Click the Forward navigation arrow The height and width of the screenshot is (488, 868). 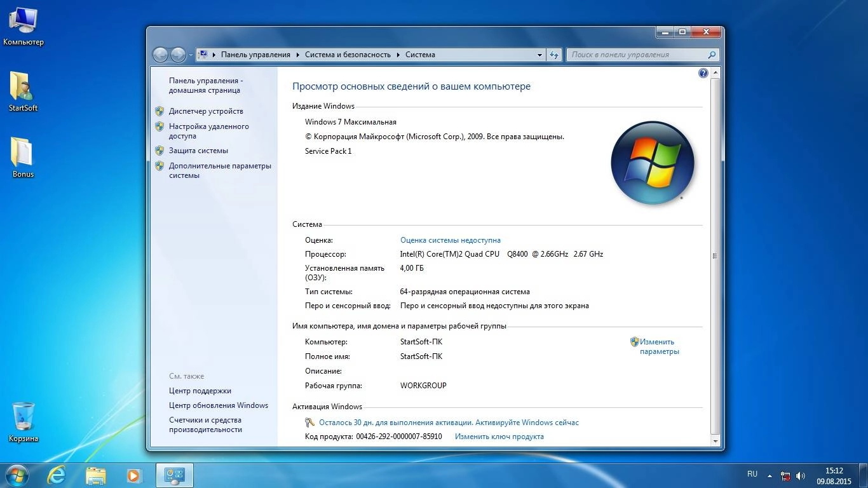tap(178, 55)
